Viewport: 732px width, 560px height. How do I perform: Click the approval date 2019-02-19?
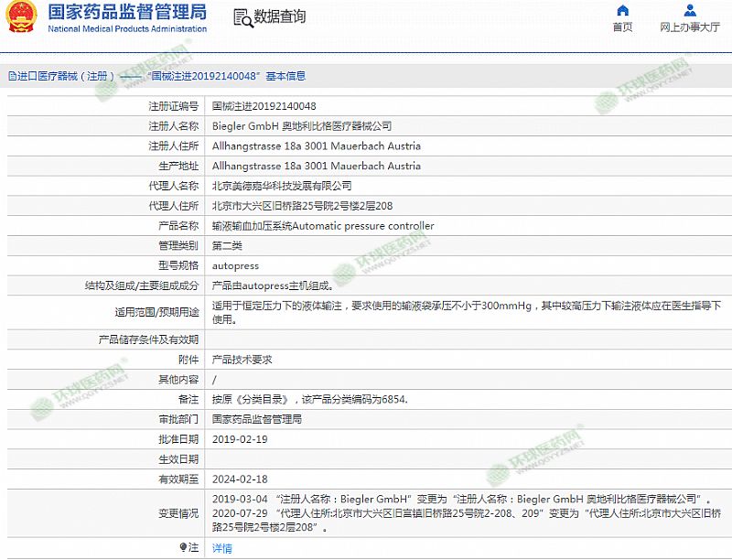coord(240,439)
